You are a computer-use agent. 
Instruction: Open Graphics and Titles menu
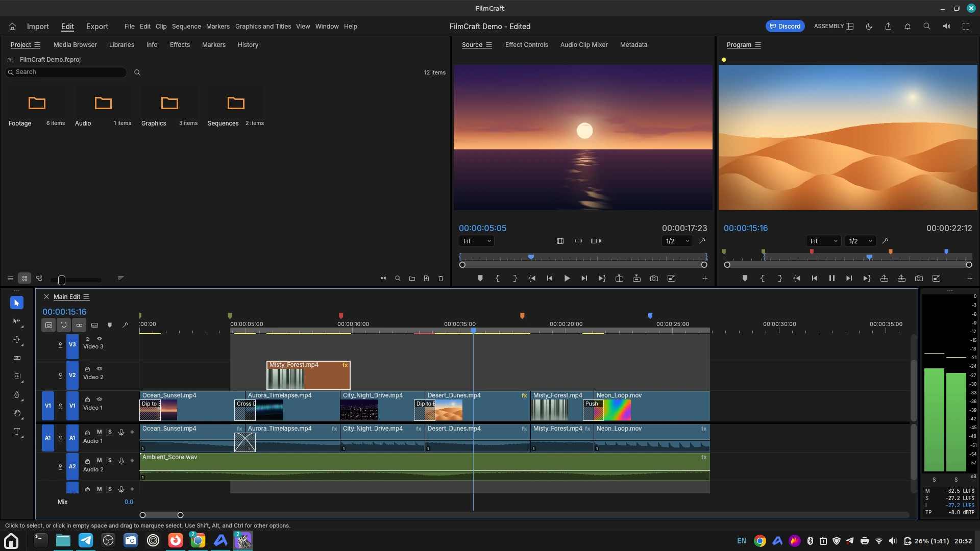[x=263, y=27]
